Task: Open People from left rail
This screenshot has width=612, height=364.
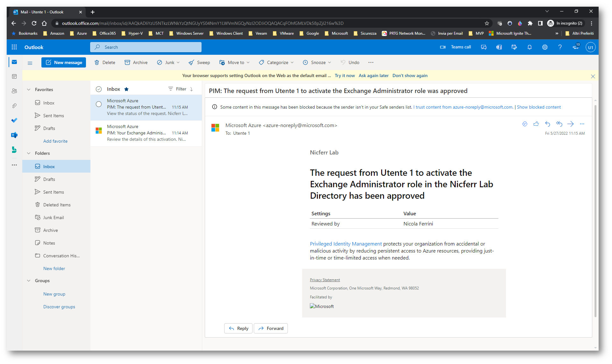Action: tap(14, 91)
